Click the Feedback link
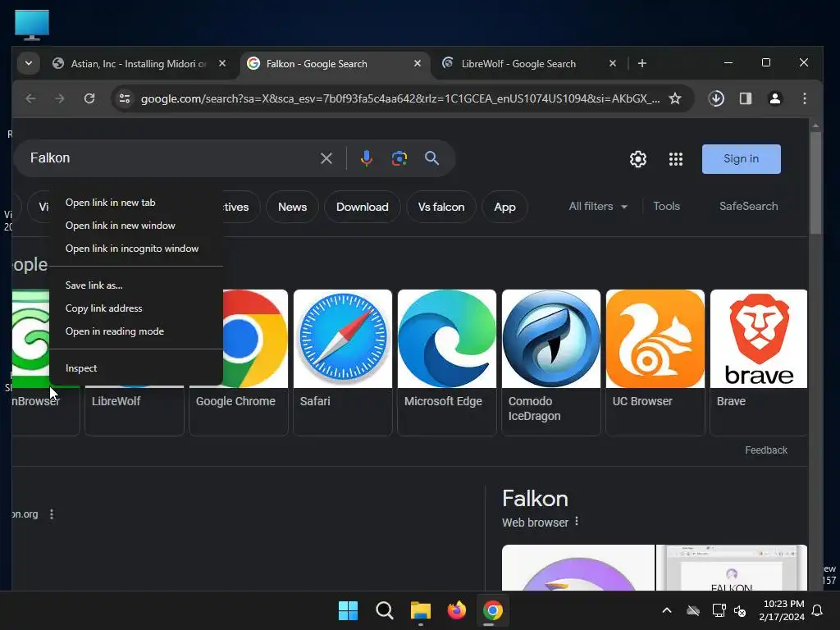840x630 pixels. pyautogui.click(x=766, y=450)
